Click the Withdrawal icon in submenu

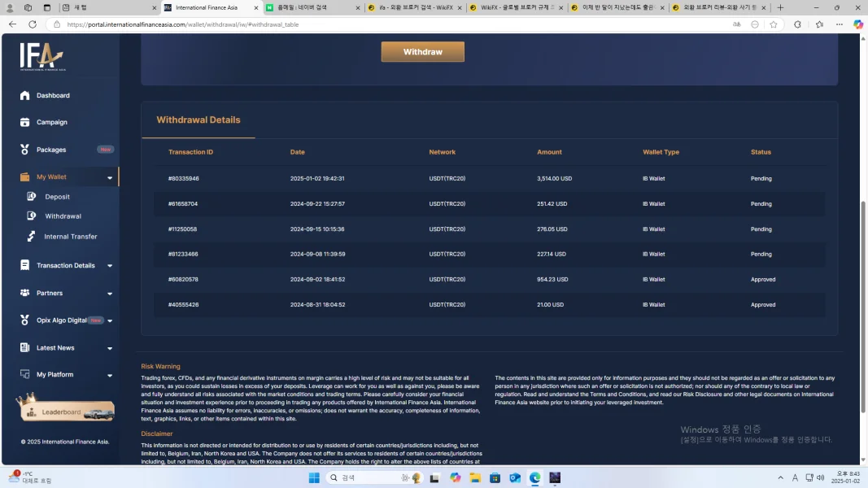coord(32,216)
